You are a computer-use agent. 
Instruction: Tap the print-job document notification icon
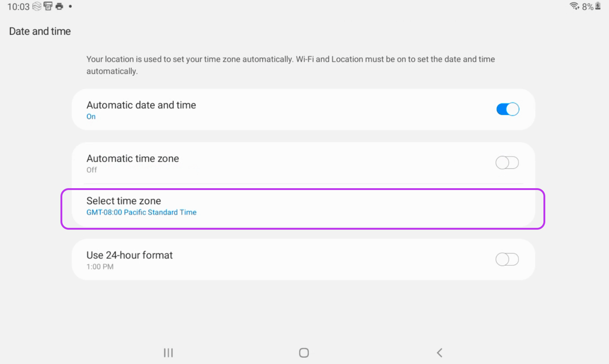pos(48,6)
